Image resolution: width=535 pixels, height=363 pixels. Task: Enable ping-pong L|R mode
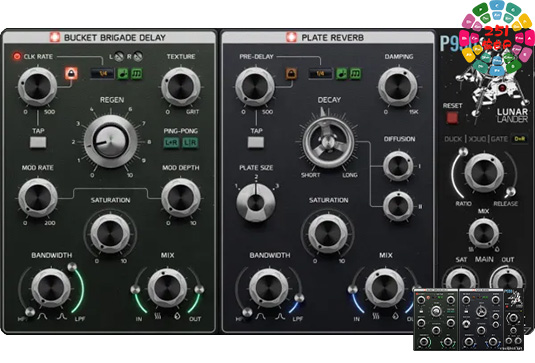(x=190, y=143)
